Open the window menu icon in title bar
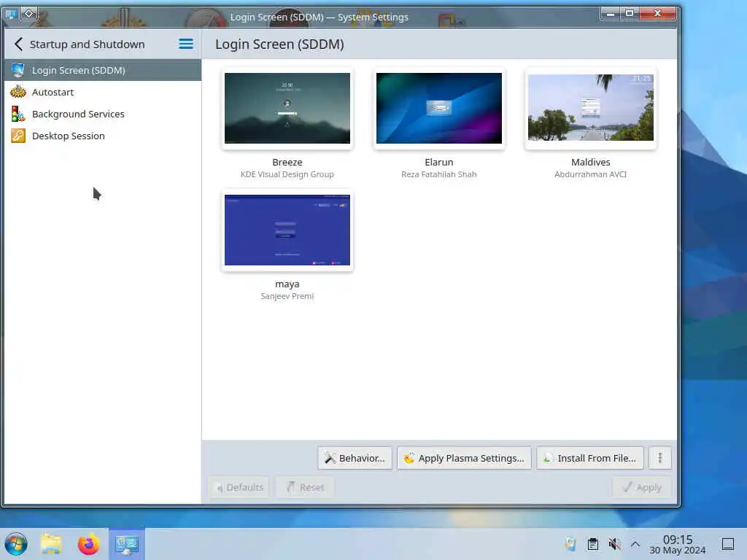Viewport: 747px width, 560px height. pyautogui.click(x=10, y=15)
